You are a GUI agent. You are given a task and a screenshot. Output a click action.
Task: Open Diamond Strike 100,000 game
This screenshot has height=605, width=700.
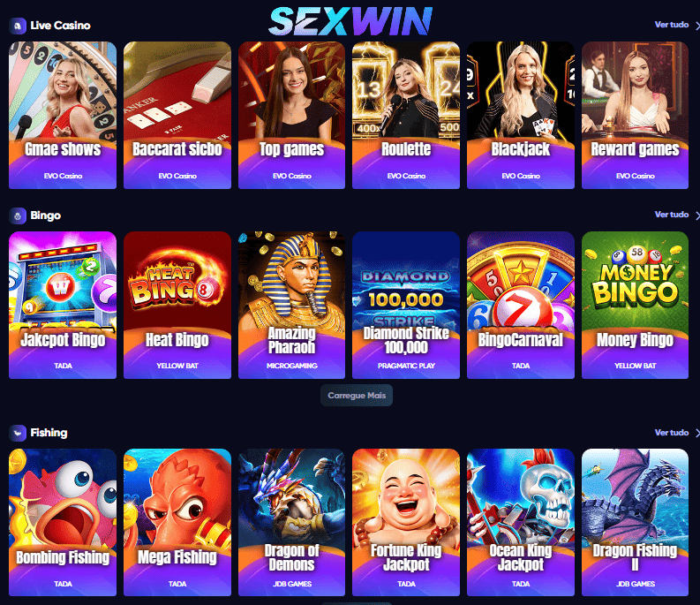[x=406, y=306]
